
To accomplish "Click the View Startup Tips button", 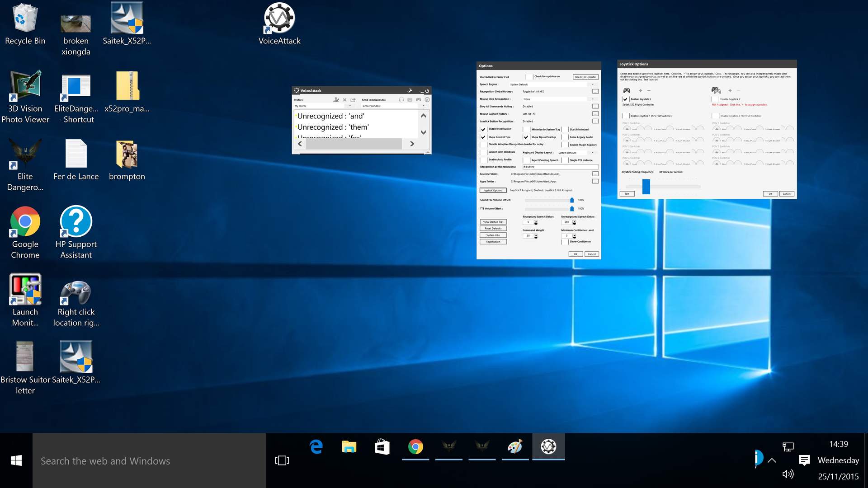I will point(493,222).
